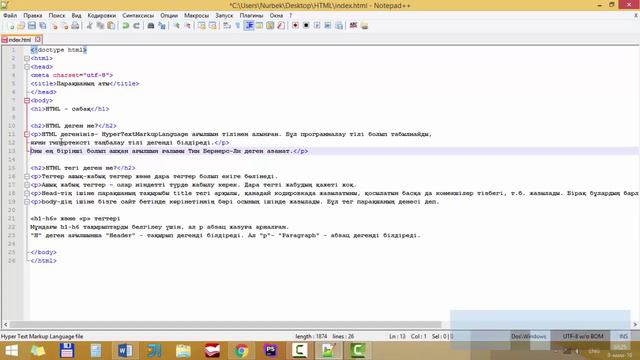Open the Макросы menu

196,16
